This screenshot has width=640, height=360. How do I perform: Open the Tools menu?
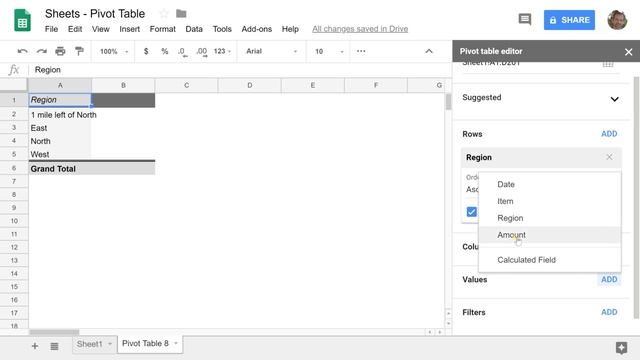pos(222,29)
